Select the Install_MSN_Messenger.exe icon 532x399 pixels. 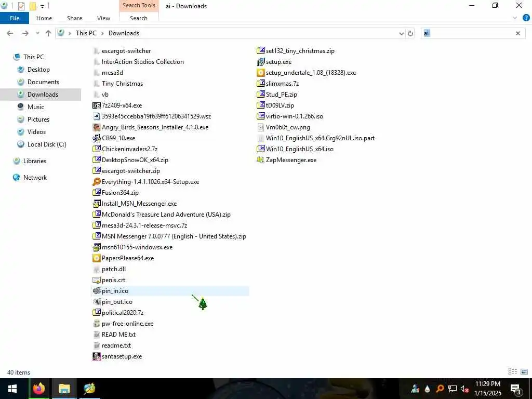96,204
